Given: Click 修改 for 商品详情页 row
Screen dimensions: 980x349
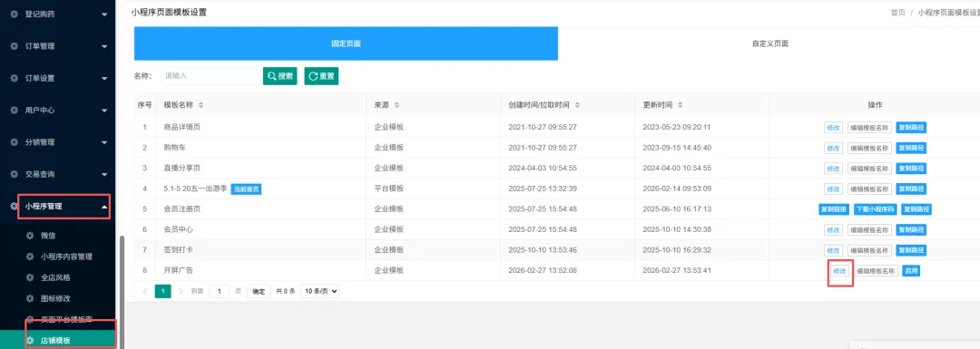Looking at the screenshot, I should [x=833, y=128].
